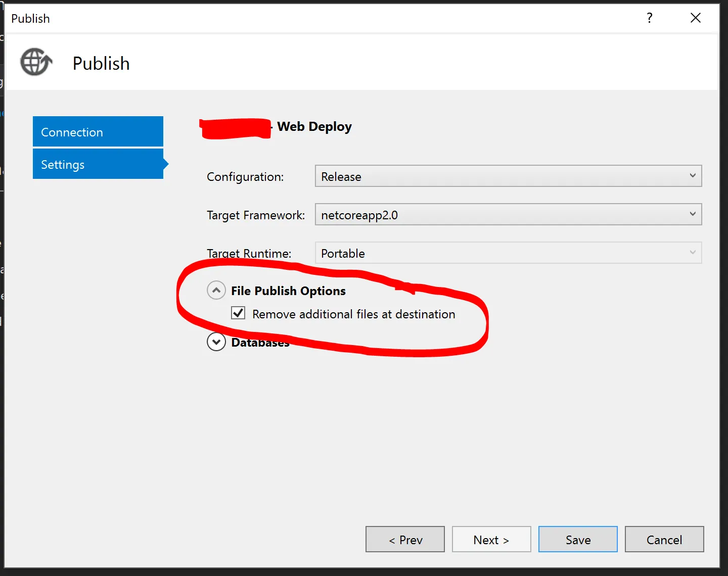Click the Configuration label
728x576 pixels.
(x=245, y=177)
